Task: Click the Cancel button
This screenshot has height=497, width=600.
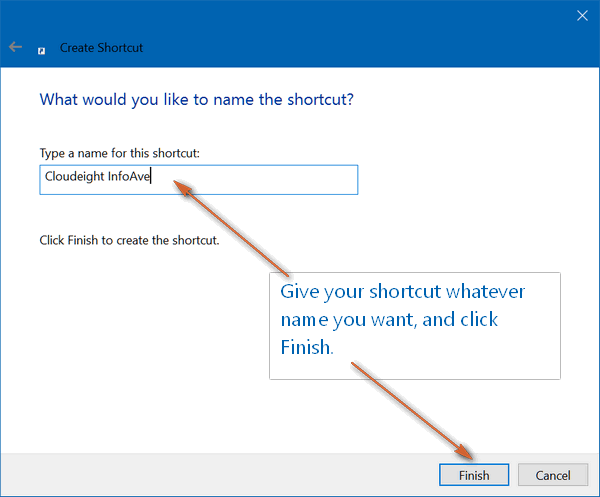Action: click(x=553, y=475)
